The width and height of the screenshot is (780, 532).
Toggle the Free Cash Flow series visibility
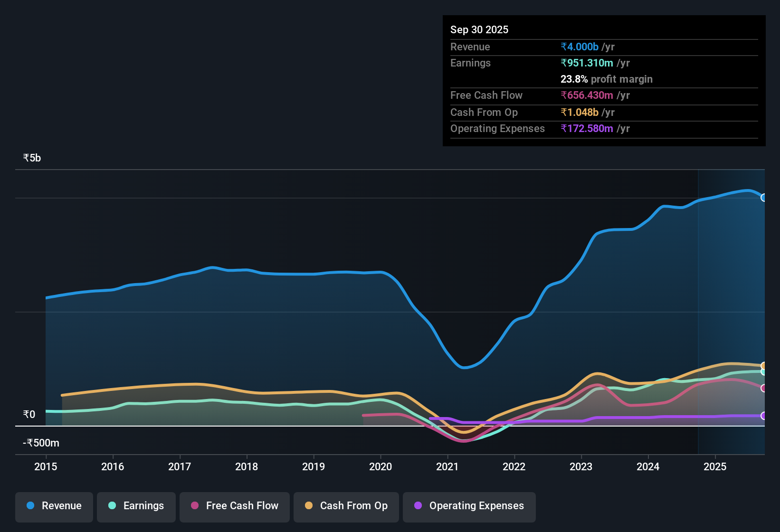(x=234, y=506)
